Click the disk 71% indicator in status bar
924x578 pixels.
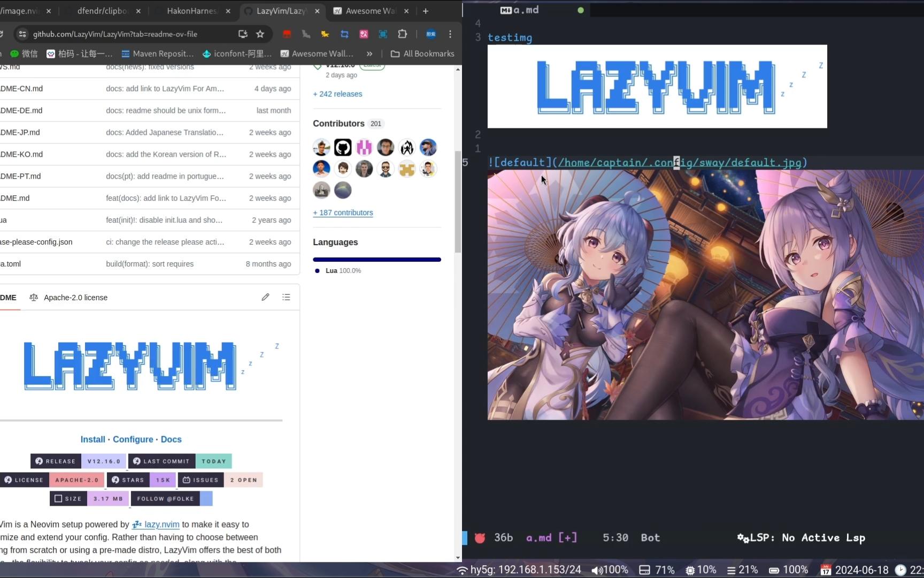[x=657, y=570]
